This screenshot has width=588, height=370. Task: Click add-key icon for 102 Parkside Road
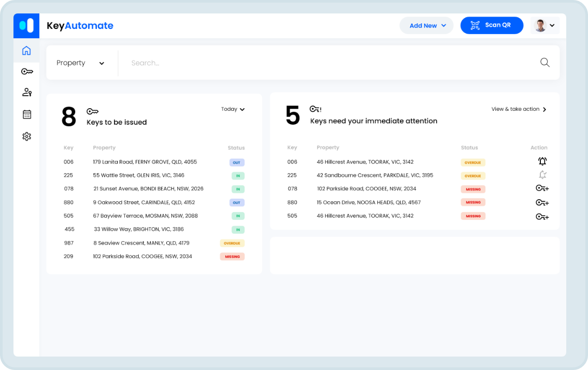[542, 189]
